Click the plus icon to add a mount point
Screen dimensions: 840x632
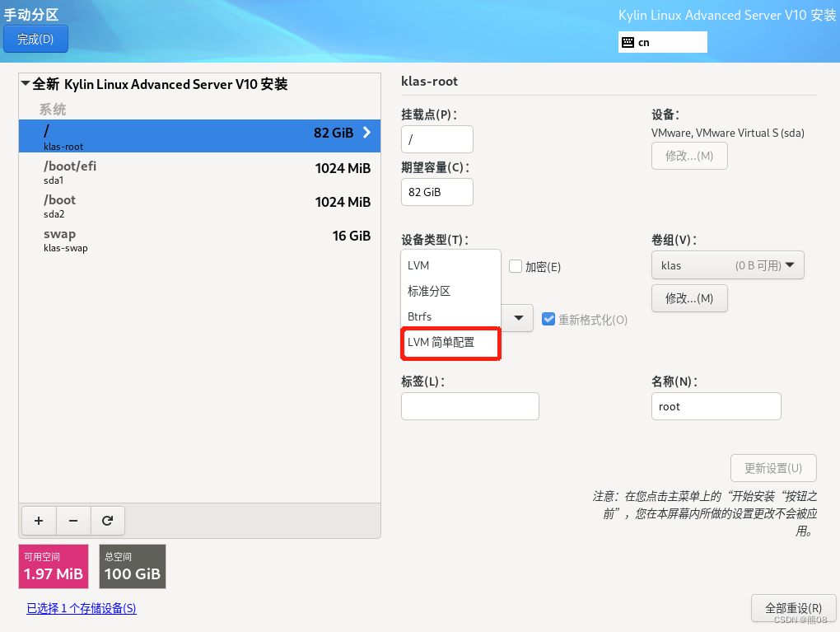[x=39, y=521]
